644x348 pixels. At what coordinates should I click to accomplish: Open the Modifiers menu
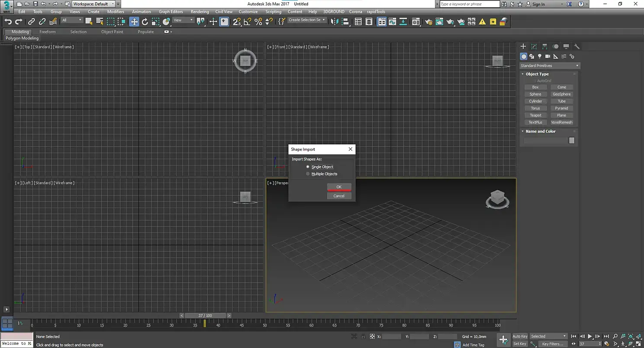(x=116, y=12)
